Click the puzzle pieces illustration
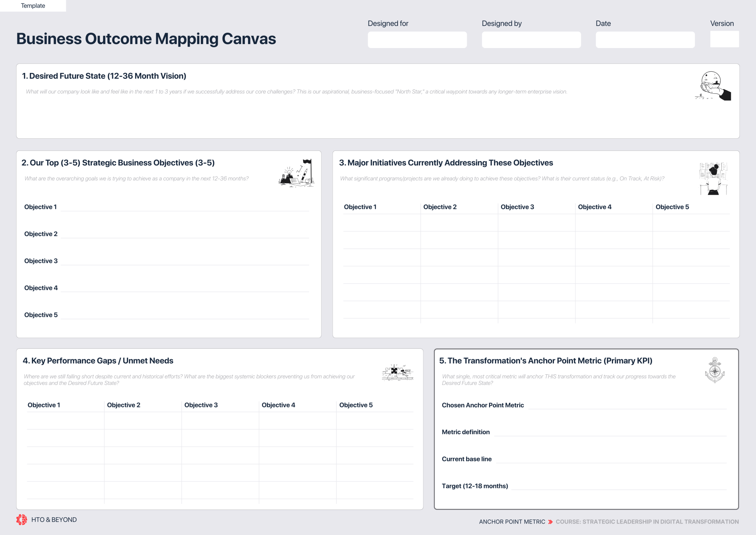This screenshot has width=756, height=535. pos(397,372)
